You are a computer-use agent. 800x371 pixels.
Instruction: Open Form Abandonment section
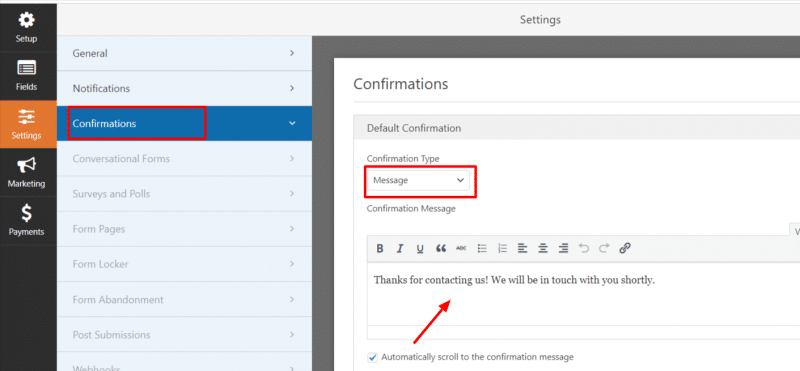click(184, 300)
